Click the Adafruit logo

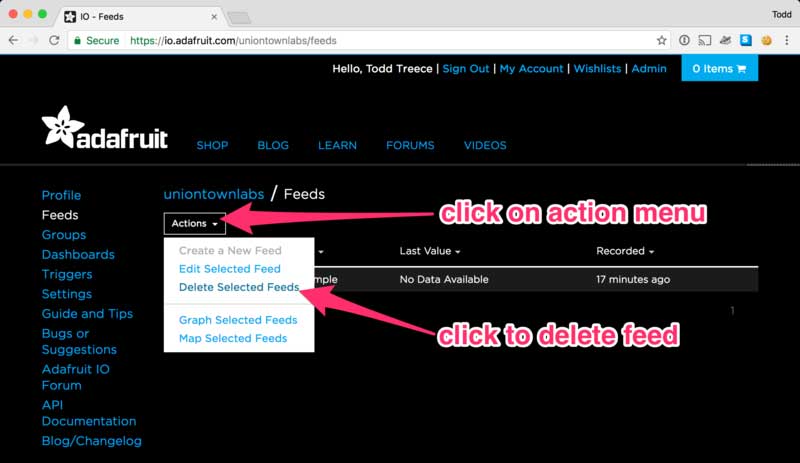click(105, 131)
